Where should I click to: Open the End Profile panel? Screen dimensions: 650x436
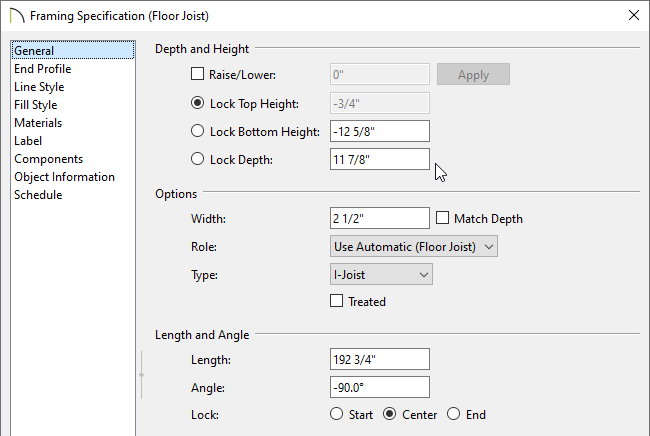point(43,69)
